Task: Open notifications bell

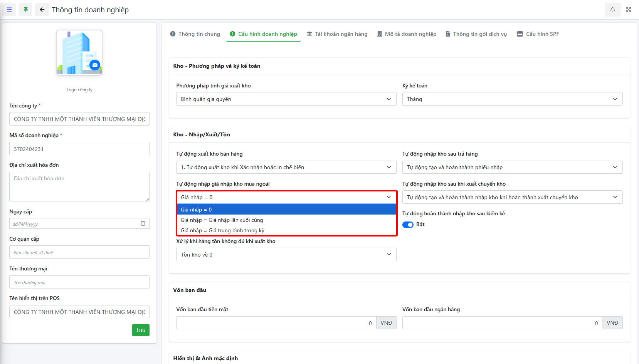Action: click(x=612, y=10)
